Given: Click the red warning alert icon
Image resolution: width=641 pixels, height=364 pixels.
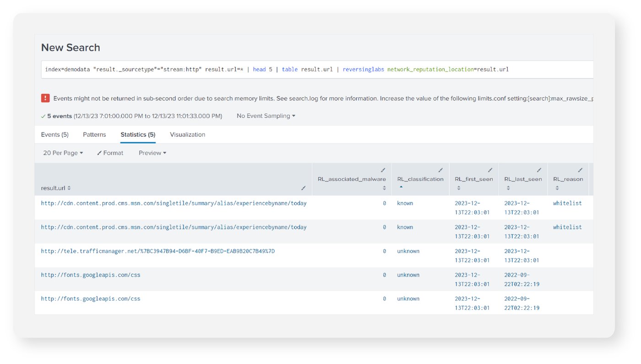Looking at the screenshot, I should coord(45,98).
